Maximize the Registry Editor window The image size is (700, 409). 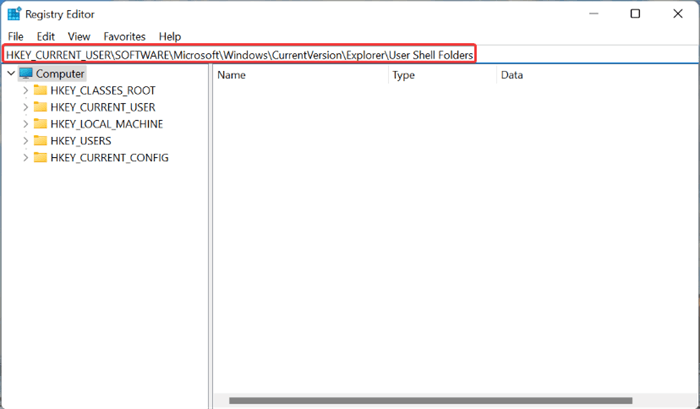click(x=635, y=14)
